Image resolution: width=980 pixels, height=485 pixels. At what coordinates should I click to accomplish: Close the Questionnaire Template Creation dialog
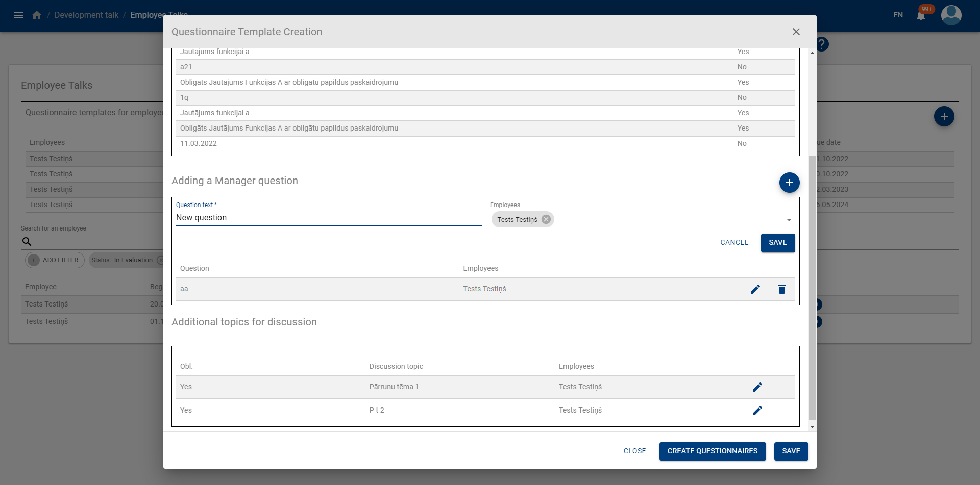(796, 32)
